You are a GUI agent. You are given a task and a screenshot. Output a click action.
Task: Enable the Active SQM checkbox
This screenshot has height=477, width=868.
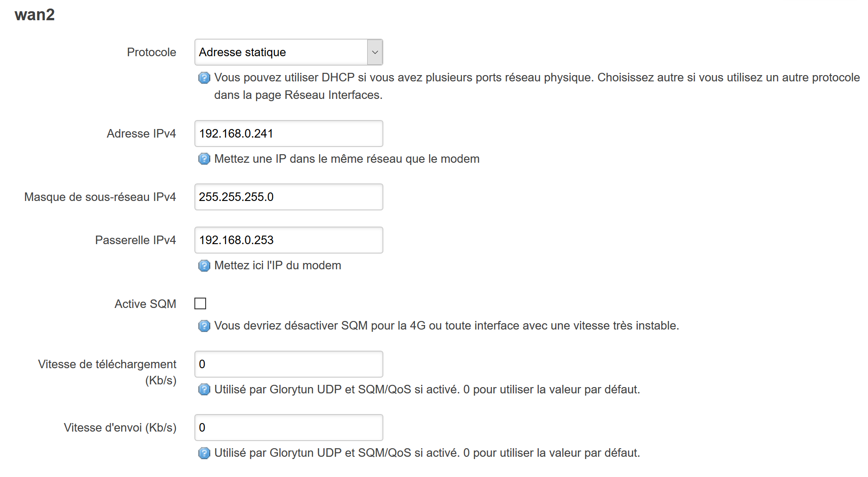(200, 303)
